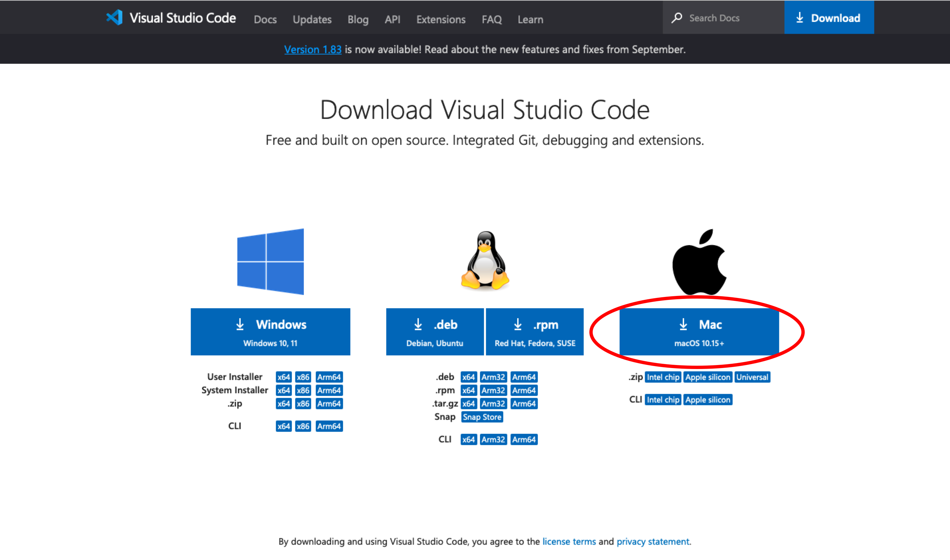Open the privacy statement link

[x=653, y=541]
